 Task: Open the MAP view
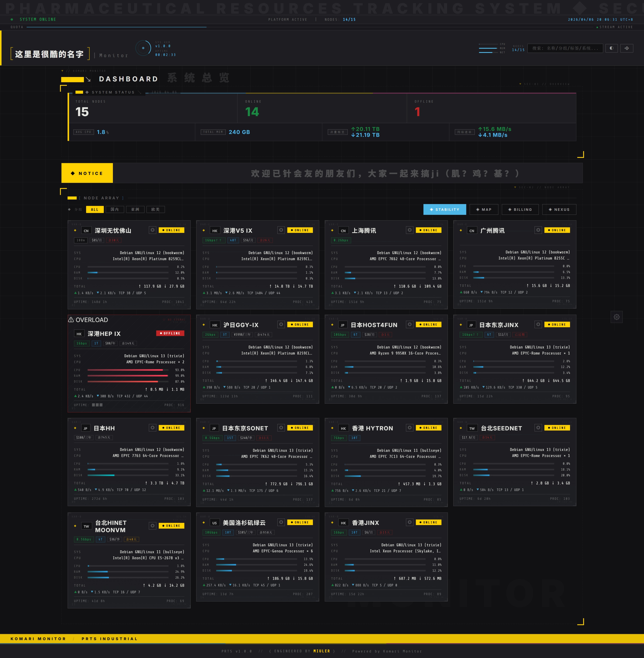coord(484,209)
